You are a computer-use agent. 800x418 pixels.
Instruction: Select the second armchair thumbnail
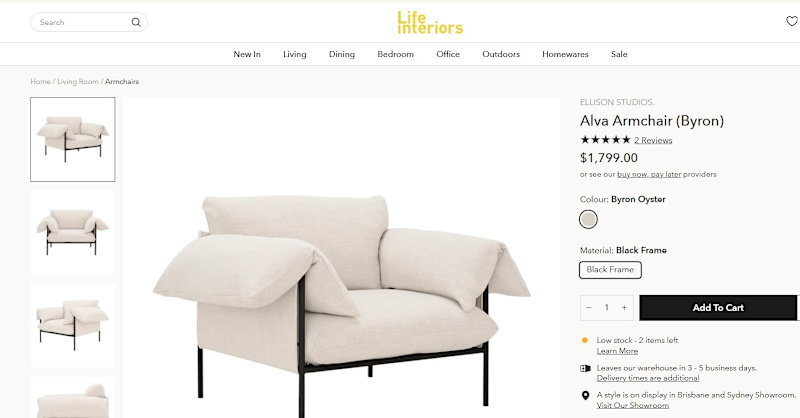click(72, 232)
